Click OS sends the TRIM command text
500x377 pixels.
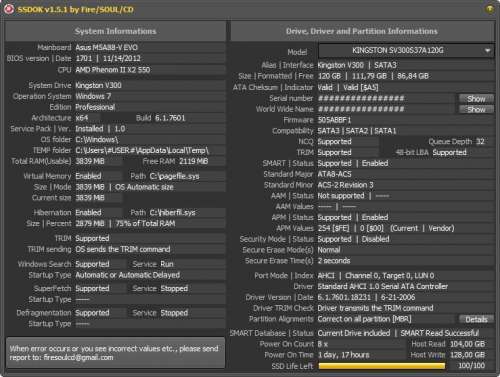click(123, 249)
